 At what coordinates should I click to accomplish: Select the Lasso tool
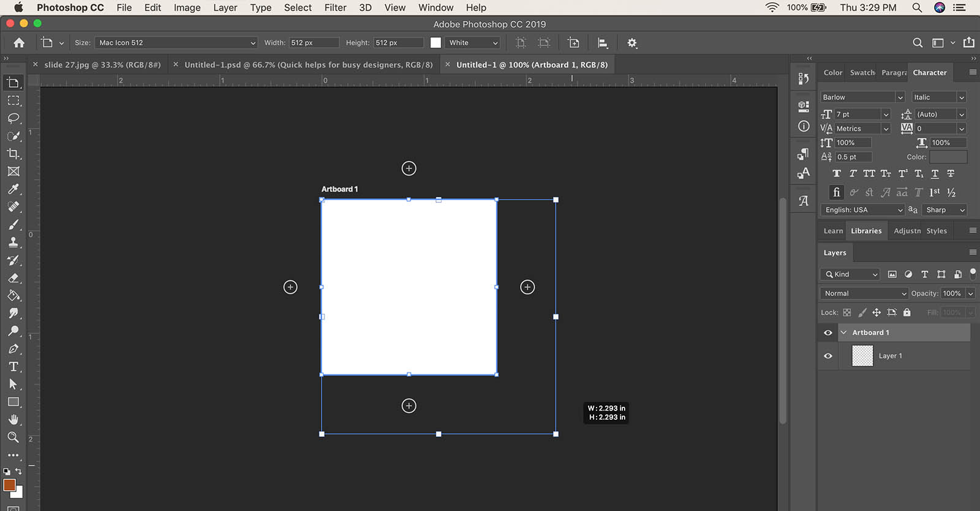13,118
